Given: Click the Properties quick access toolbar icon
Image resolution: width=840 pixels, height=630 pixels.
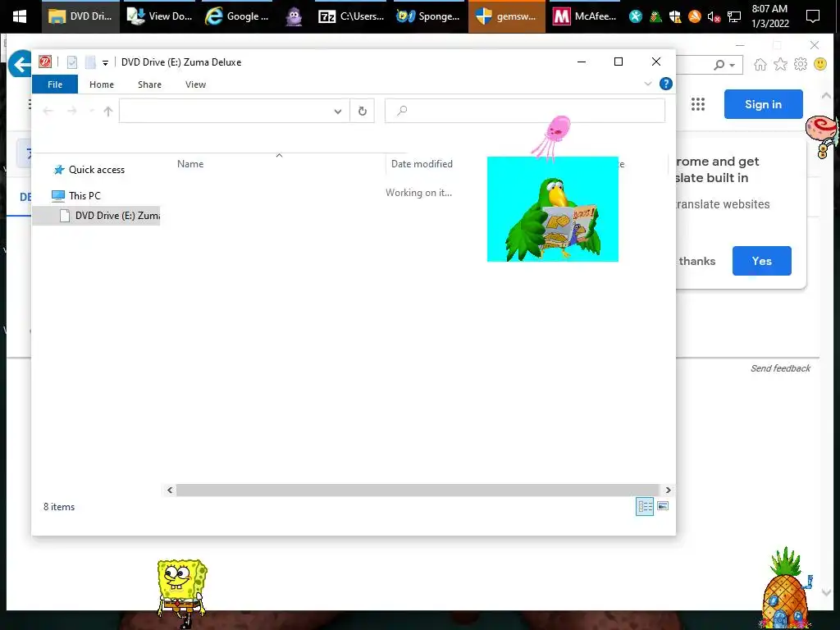Looking at the screenshot, I should click(72, 62).
